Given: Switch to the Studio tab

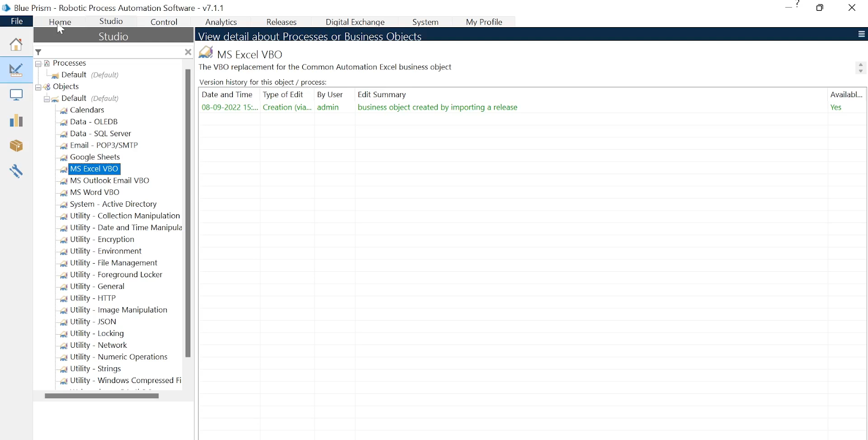Looking at the screenshot, I should tap(111, 21).
